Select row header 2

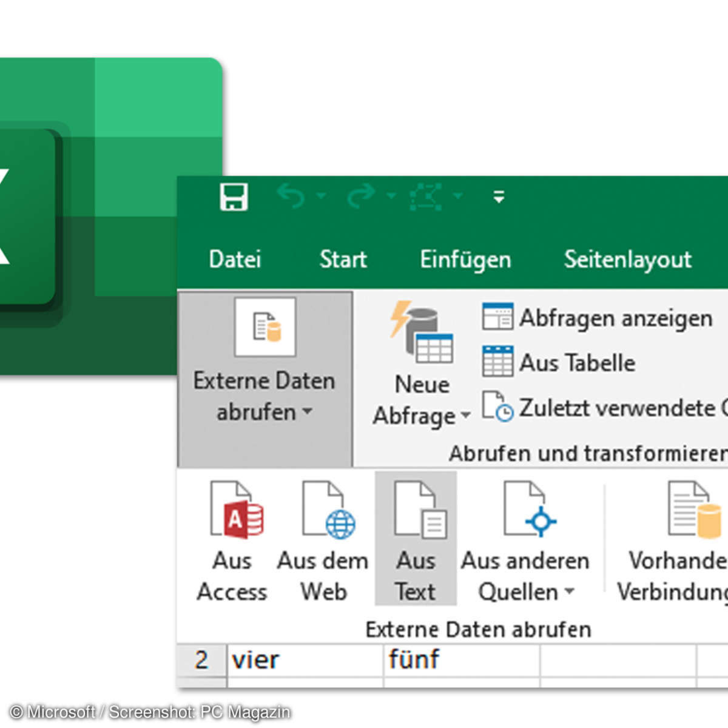201,659
